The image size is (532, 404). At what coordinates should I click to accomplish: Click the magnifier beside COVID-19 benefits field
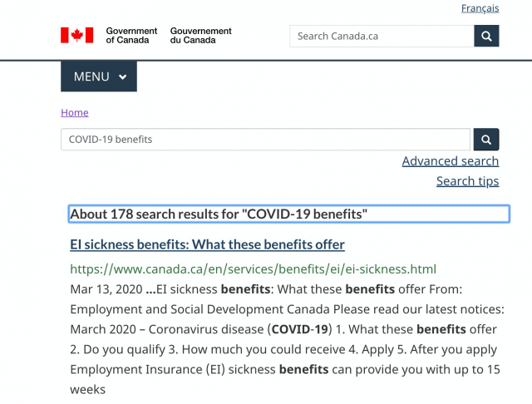pos(486,140)
